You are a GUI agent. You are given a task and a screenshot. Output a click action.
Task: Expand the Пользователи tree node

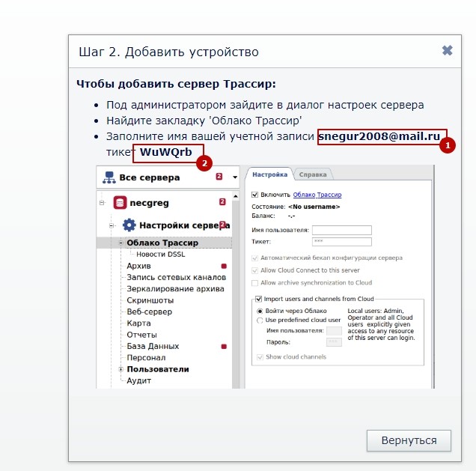[120, 369]
